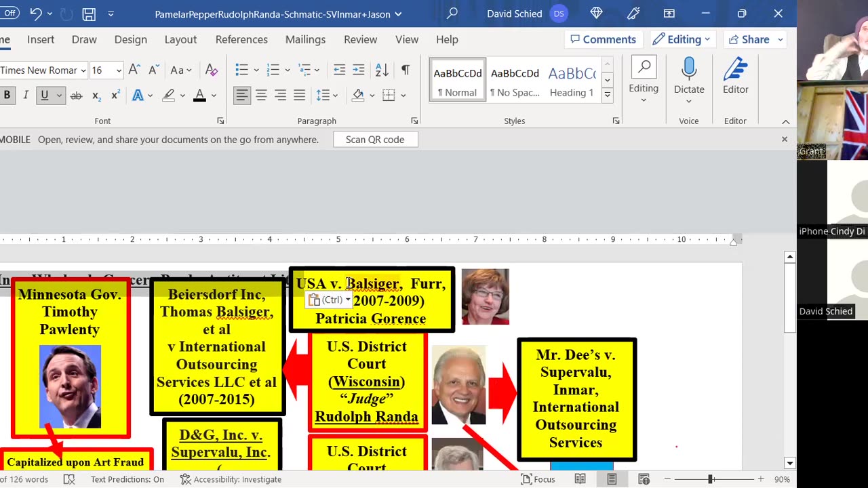Collapse the ribbon with chevron
Image resolution: width=868 pixels, height=488 pixels.
pyautogui.click(x=785, y=121)
